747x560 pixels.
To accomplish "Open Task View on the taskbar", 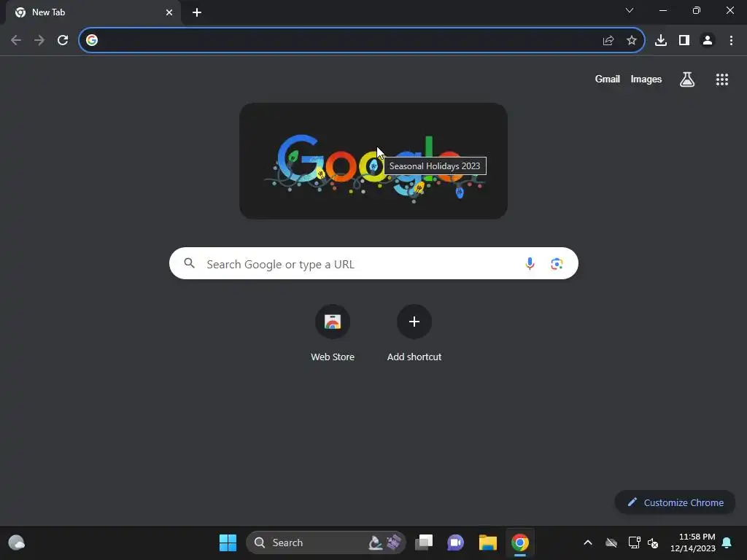I will pyautogui.click(x=424, y=542).
